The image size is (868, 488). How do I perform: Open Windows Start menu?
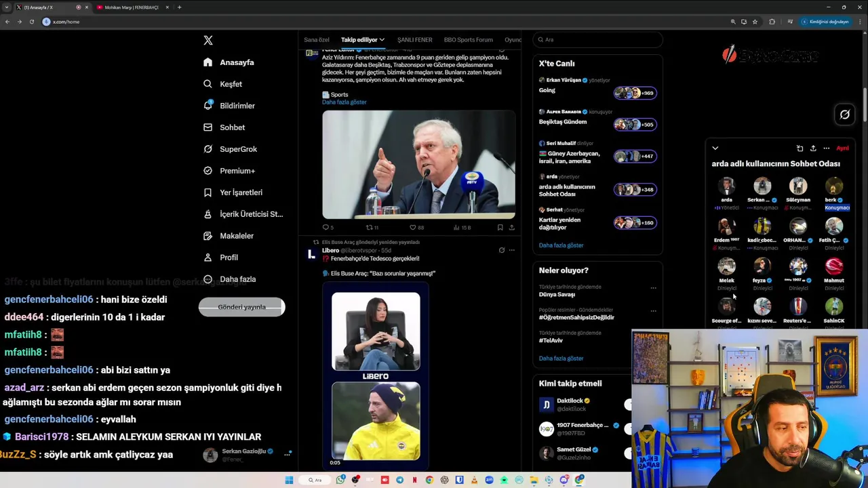point(289,480)
